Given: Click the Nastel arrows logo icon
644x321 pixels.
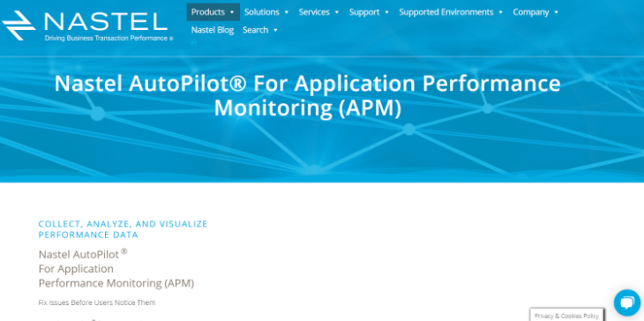Looking at the screenshot, I should pyautogui.click(x=19, y=26).
